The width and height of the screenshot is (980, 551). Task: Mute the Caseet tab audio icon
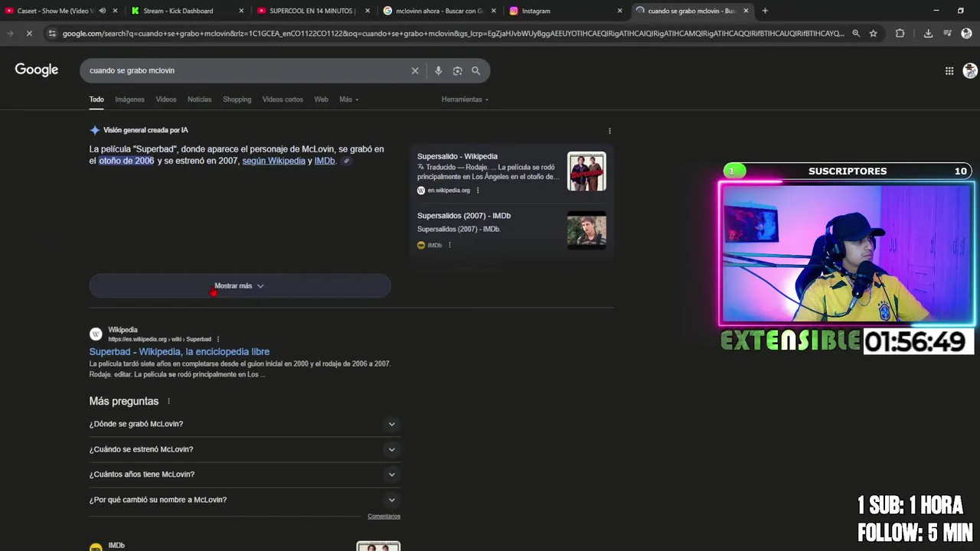103,11
